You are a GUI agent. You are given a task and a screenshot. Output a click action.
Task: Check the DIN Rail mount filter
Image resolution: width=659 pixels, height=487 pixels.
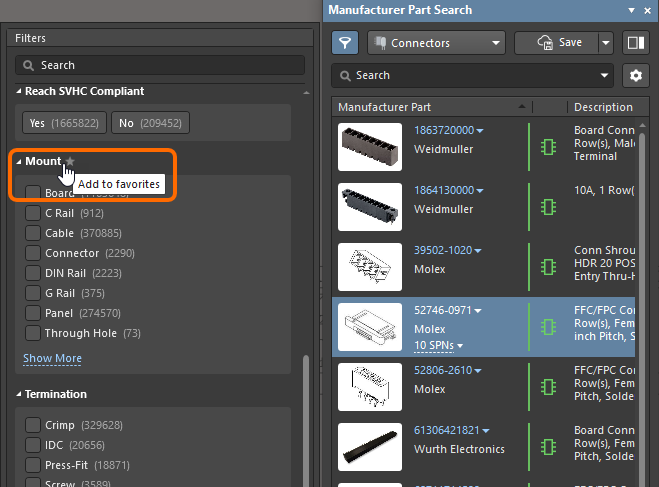click(x=33, y=273)
